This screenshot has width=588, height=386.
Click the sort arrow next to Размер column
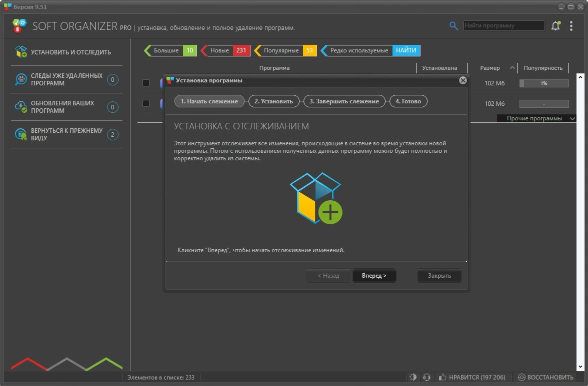(512, 68)
